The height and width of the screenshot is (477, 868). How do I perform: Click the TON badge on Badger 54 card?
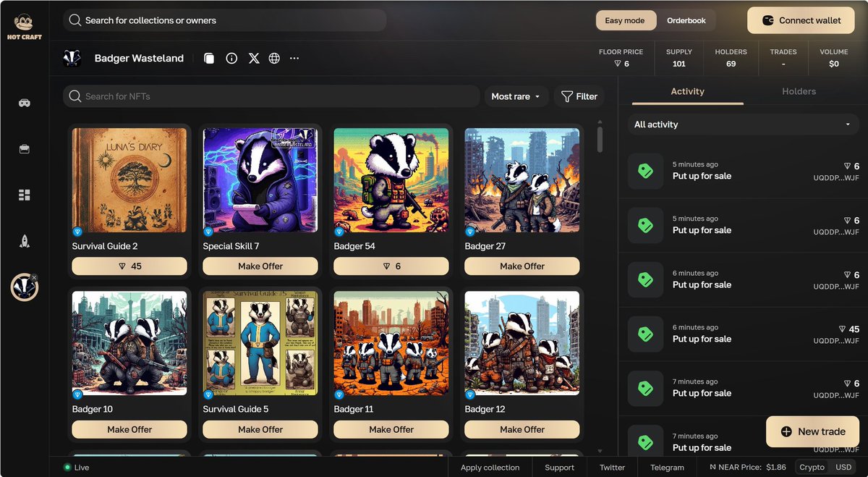click(339, 232)
